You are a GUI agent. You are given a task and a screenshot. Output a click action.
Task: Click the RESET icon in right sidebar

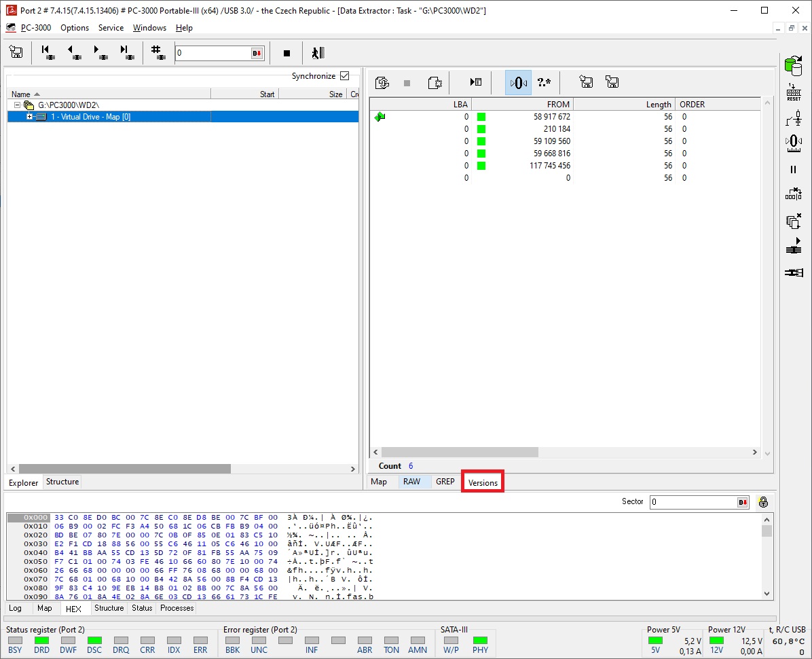793,93
